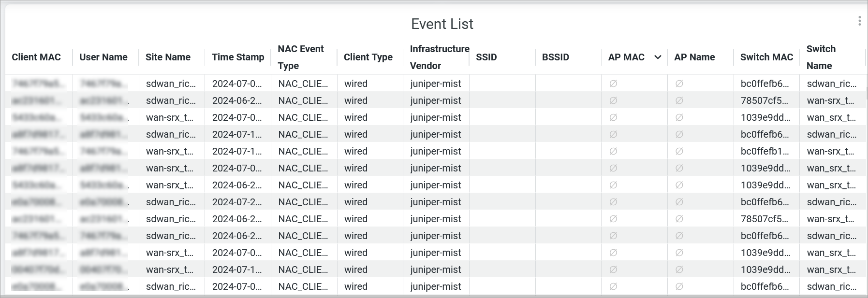Click the SSID column header

coord(486,57)
